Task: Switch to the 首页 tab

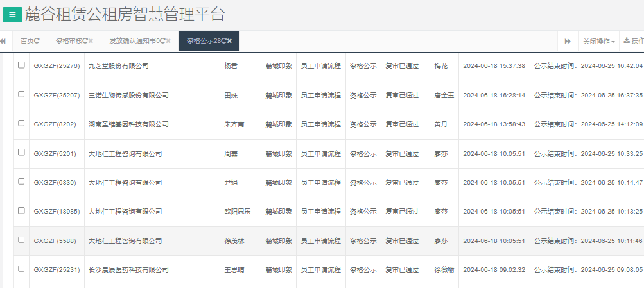Action: (27, 41)
